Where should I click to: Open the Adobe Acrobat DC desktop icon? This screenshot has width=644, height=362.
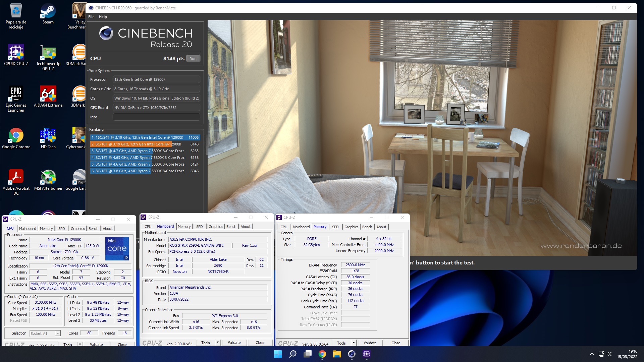click(x=16, y=182)
